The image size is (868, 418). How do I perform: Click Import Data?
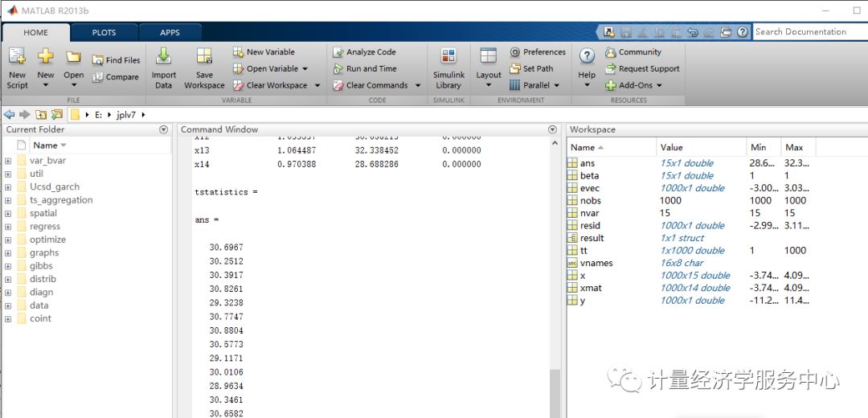(x=163, y=68)
